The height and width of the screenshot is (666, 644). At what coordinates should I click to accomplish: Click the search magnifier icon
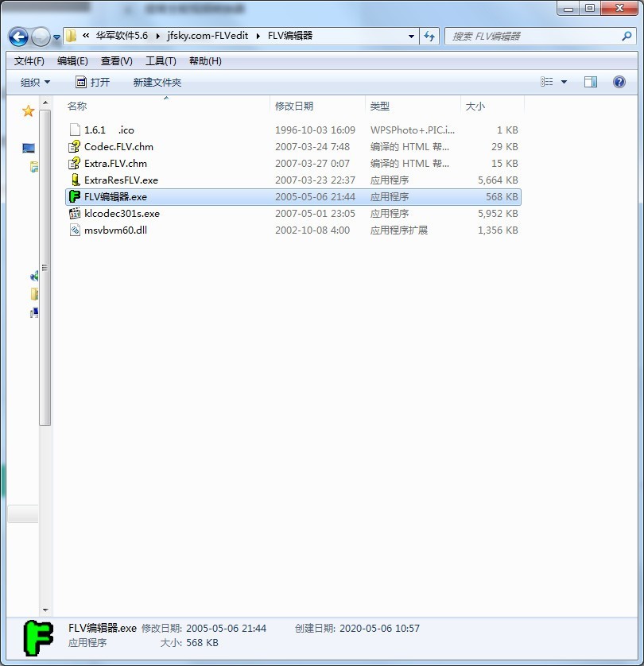pyautogui.click(x=627, y=36)
